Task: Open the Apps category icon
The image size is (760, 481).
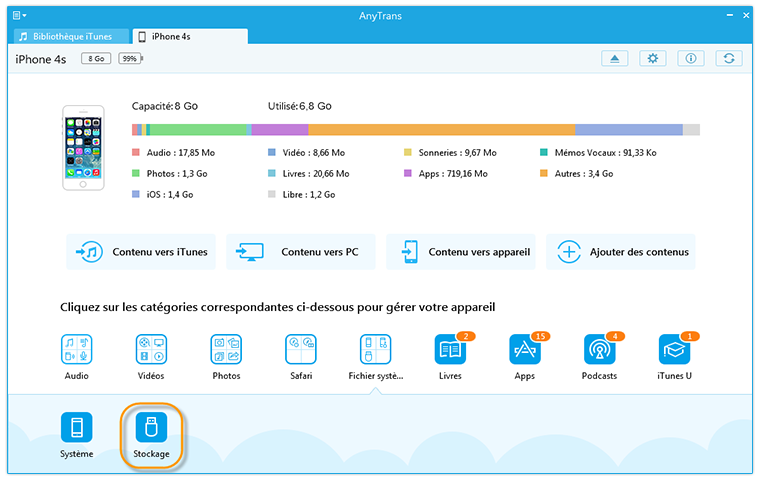Action: [x=525, y=349]
